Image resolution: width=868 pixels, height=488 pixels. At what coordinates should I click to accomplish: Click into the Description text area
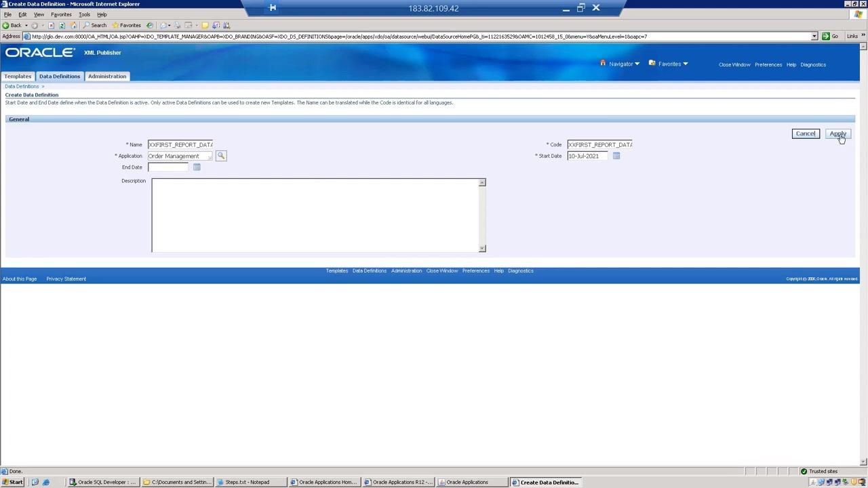pos(315,216)
